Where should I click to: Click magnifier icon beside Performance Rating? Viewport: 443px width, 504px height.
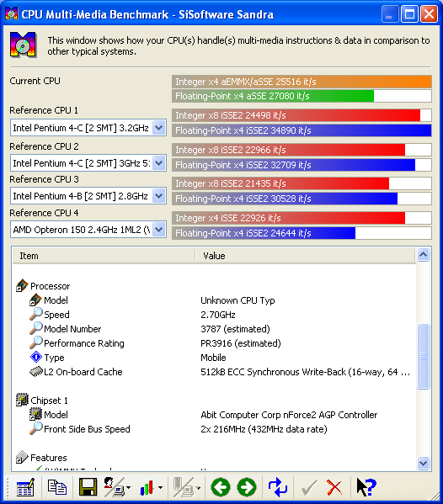coord(35,342)
